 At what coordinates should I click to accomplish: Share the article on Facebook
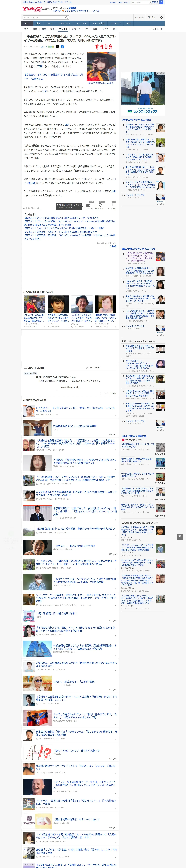(x=62, y=47)
